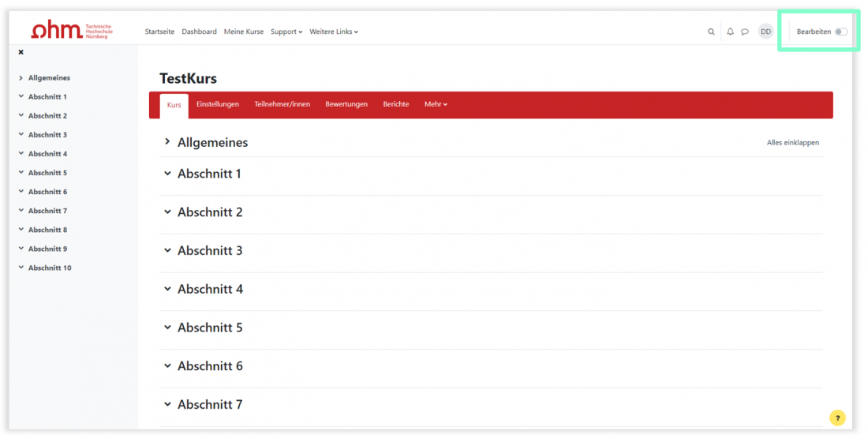Open the Weitere Links dropdown
This screenshot has height=442, width=868.
coord(333,32)
